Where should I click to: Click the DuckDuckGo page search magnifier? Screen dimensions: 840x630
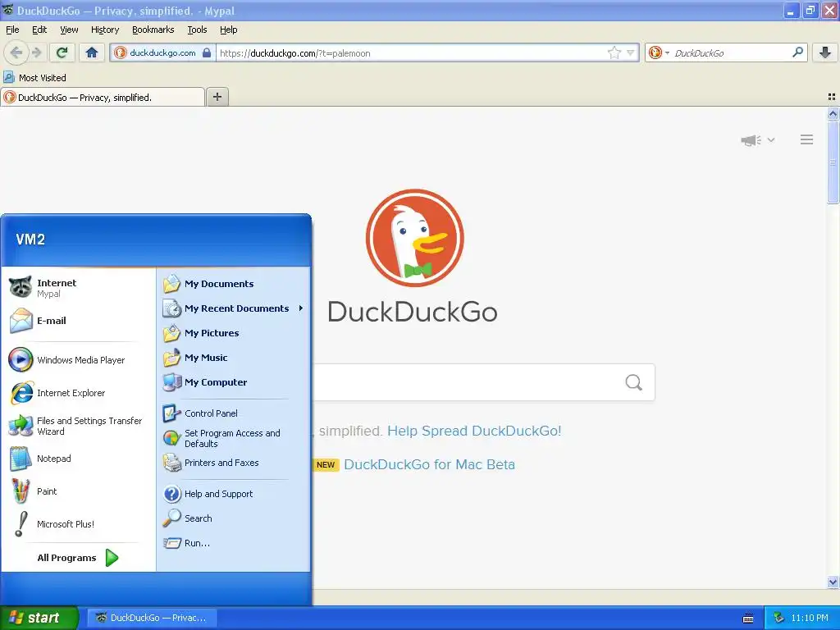pos(634,382)
